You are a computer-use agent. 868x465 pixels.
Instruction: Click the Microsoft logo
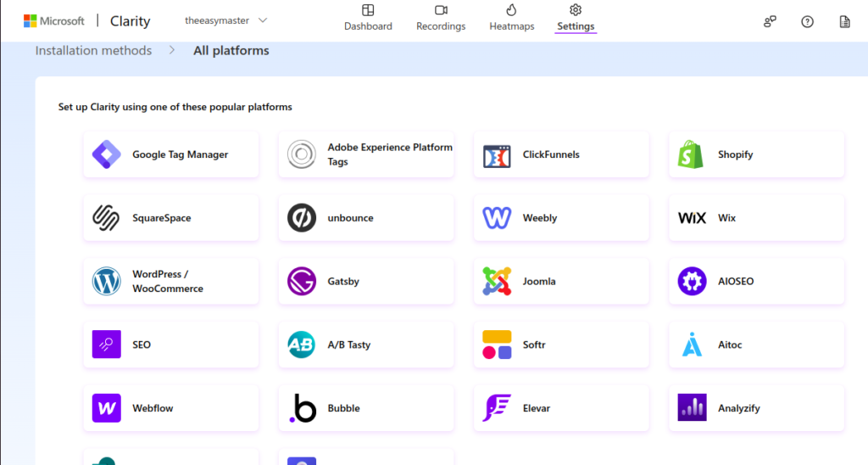click(x=53, y=21)
